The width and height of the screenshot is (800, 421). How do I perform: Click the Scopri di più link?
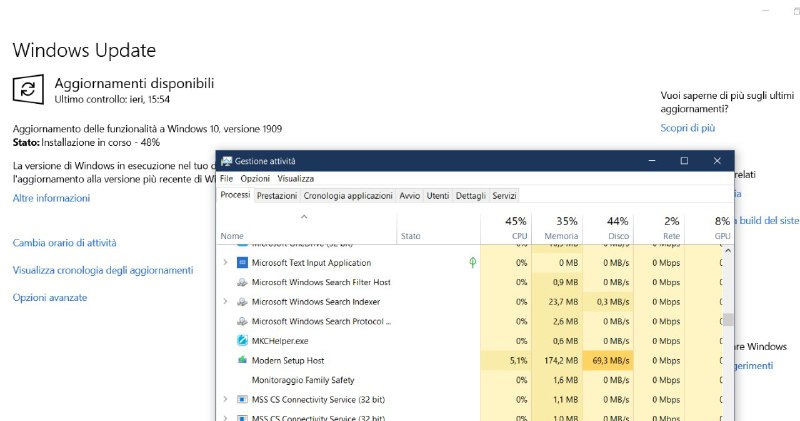pos(688,128)
